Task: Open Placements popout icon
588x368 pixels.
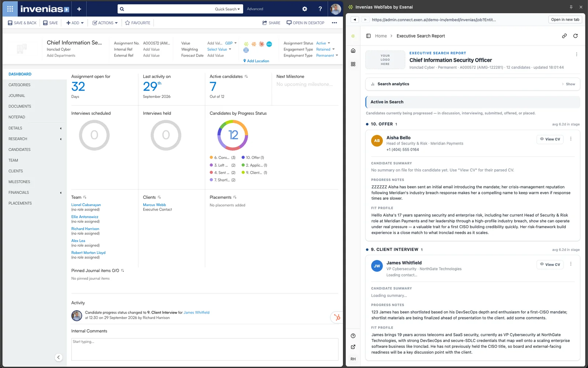Action: point(235,197)
